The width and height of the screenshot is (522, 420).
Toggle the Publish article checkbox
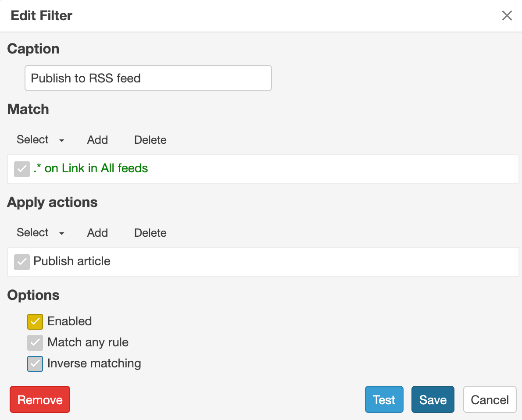point(22,262)
